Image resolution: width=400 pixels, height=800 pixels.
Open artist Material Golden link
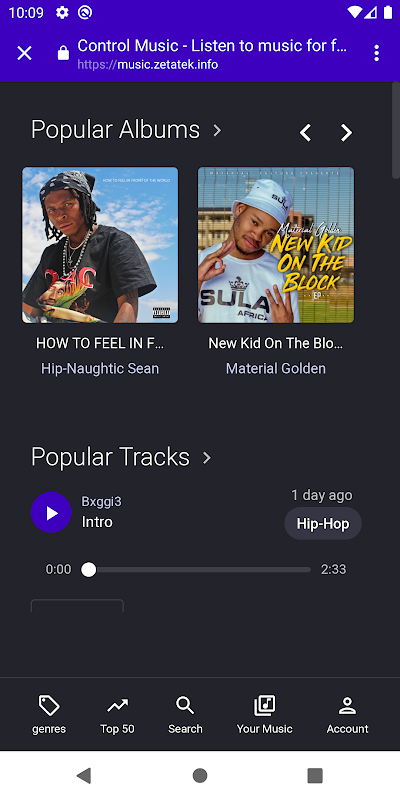point(276,368)
